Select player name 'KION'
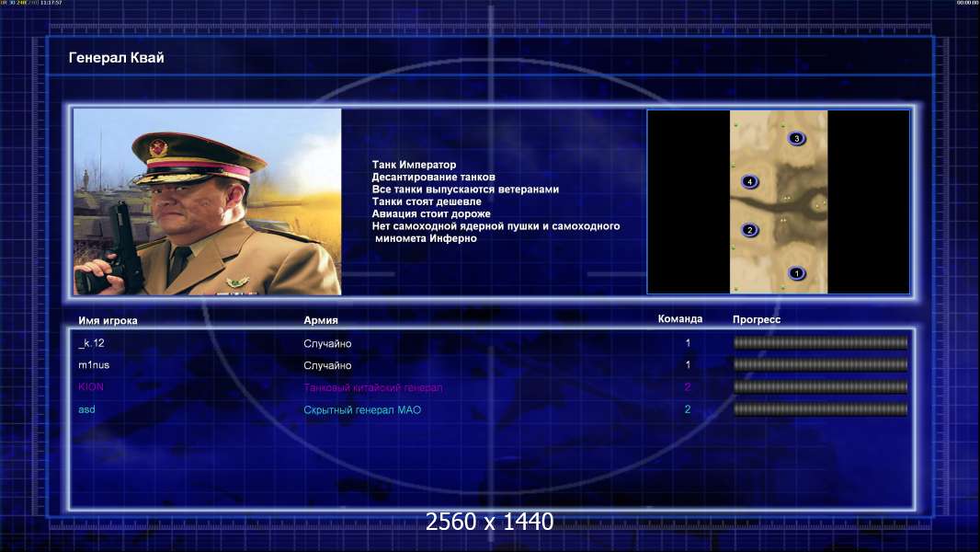 (x=91, y=387)
